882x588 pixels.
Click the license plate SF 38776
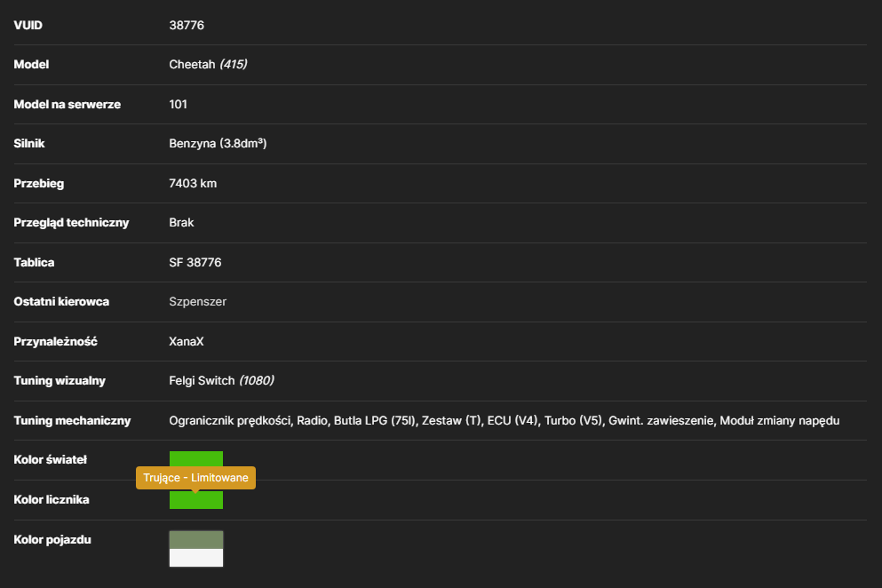point(195,262)
